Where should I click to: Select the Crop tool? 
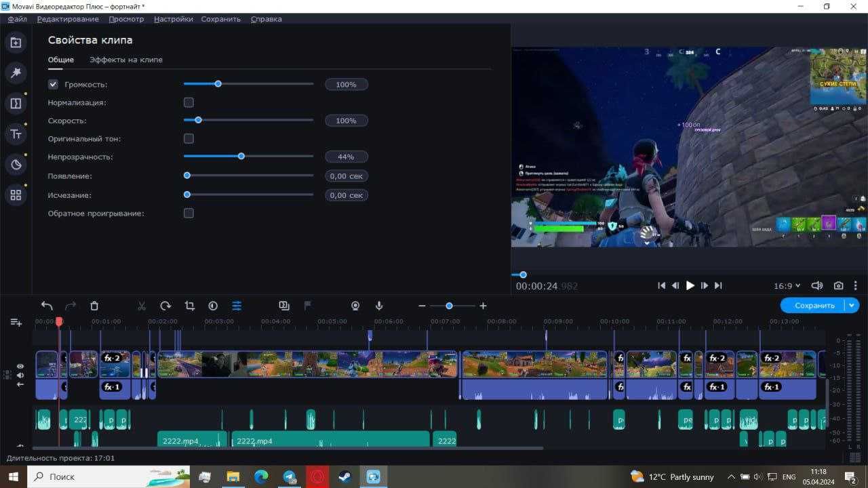click(189, 306)
